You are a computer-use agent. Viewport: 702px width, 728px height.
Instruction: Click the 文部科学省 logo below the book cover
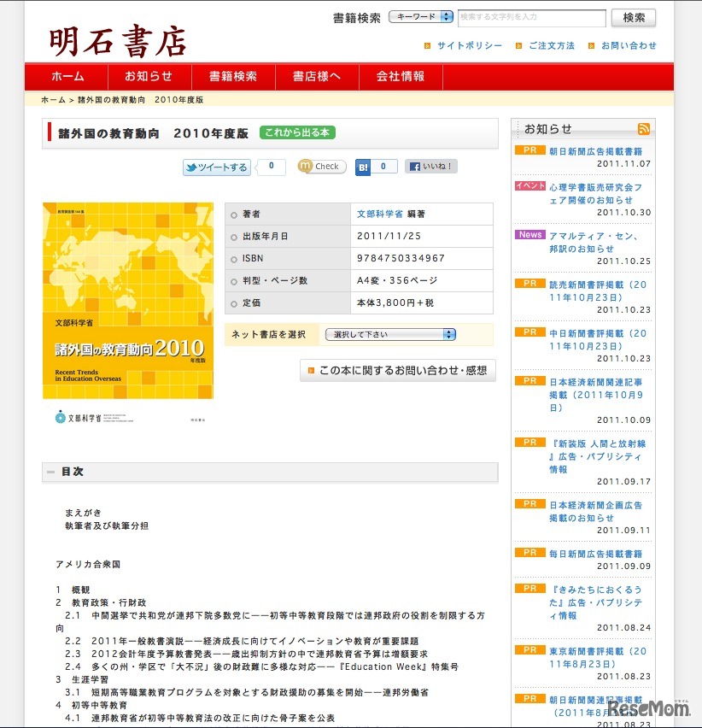click(79, 419)
